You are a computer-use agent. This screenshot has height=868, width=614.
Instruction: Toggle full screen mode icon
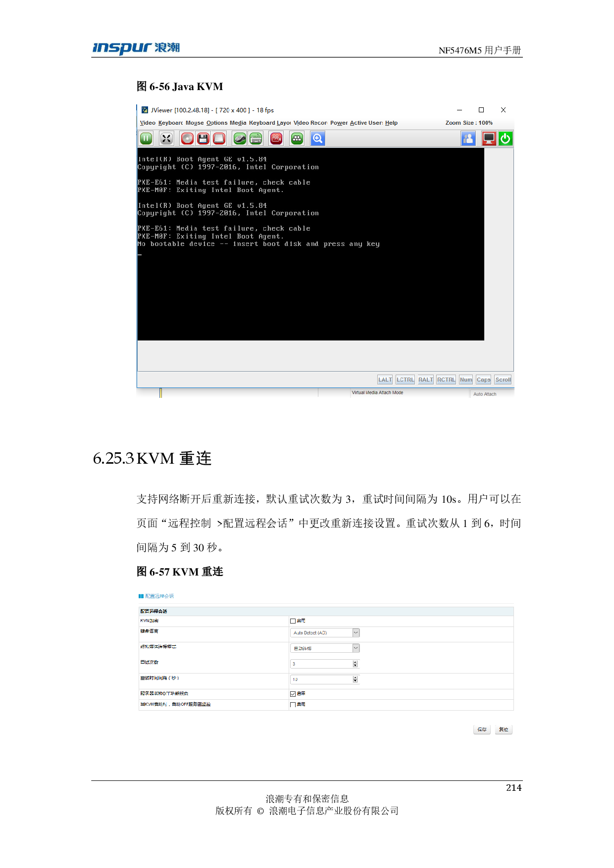[166, 139]
